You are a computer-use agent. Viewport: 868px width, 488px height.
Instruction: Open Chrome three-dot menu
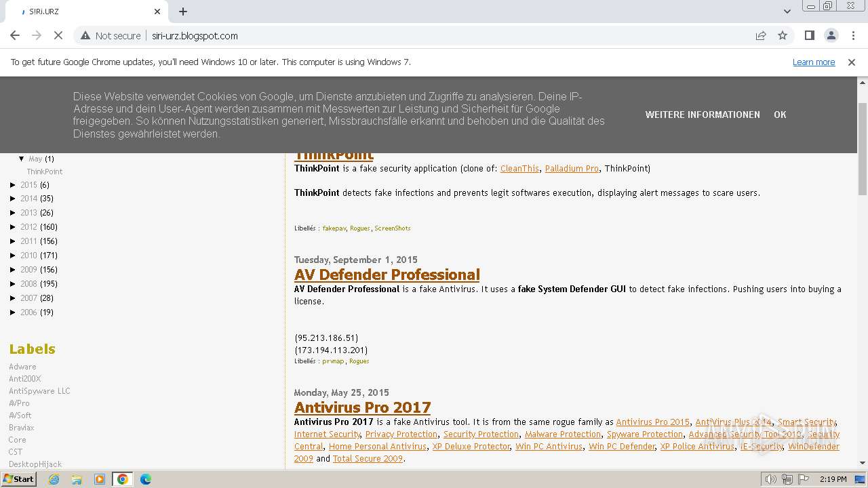(x=852, y=36)
